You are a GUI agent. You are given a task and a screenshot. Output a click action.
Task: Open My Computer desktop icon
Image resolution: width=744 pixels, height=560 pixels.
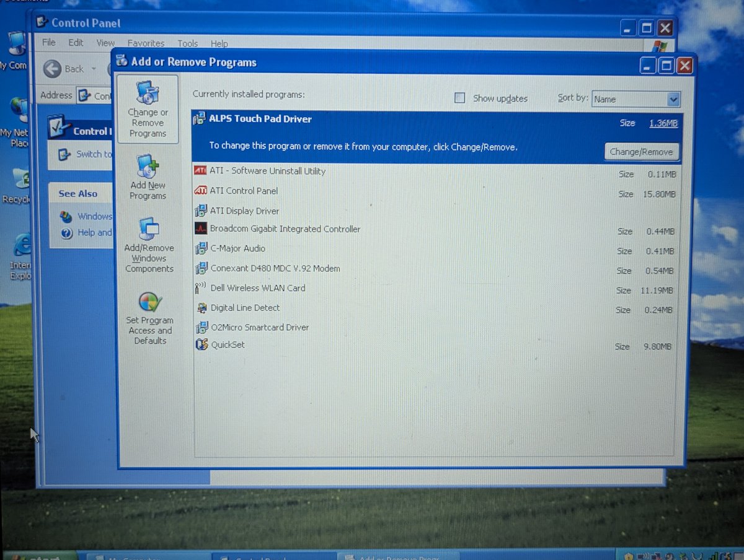[x=17, y=45]
